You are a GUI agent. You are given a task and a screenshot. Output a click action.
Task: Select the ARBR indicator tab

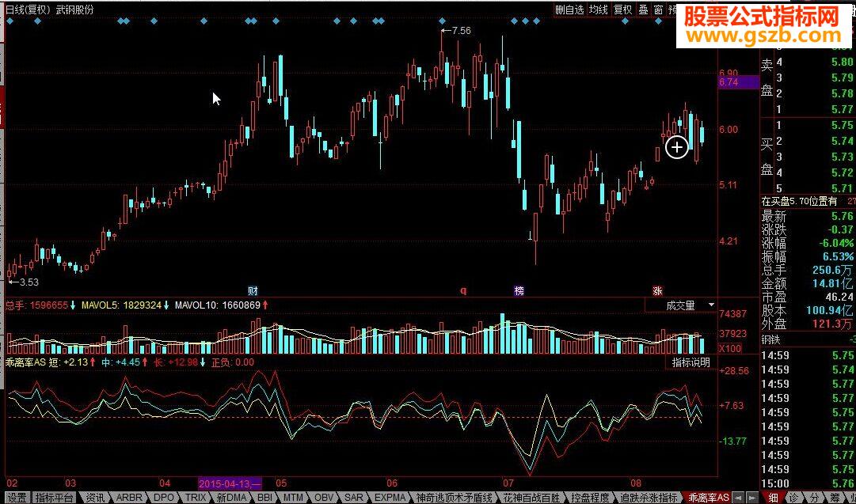(x=128, y=498)
